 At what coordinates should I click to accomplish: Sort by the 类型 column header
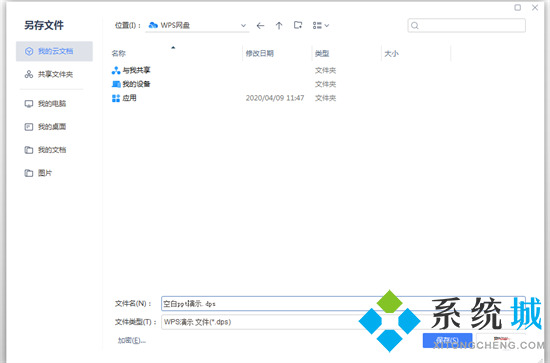click(x=322, y=53)
